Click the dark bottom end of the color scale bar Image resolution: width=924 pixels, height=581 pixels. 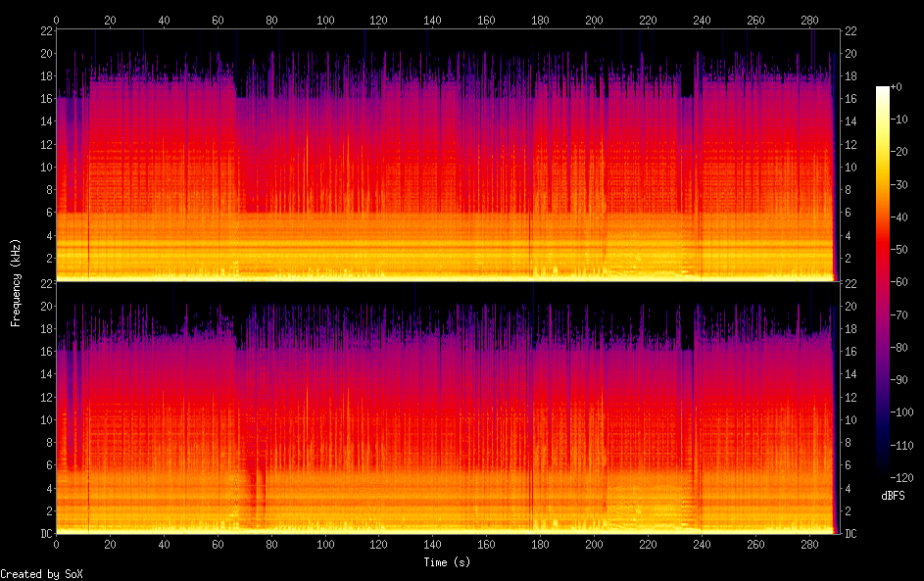pos(883,471)
